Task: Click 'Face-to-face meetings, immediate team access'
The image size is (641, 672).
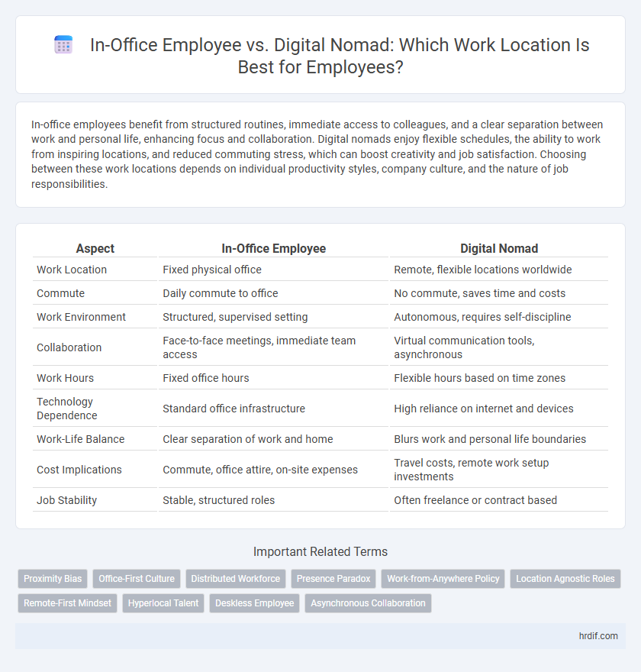Action: (x=259, y=347)
